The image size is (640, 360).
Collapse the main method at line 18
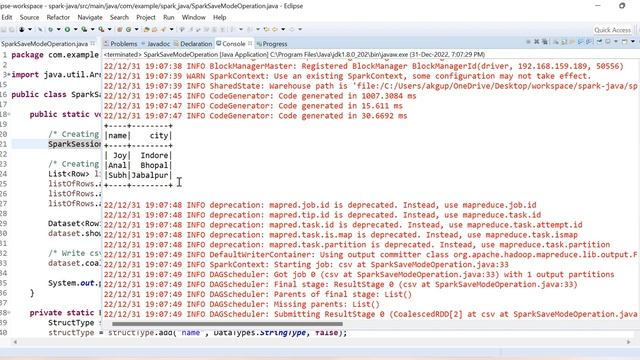[9, 114]
